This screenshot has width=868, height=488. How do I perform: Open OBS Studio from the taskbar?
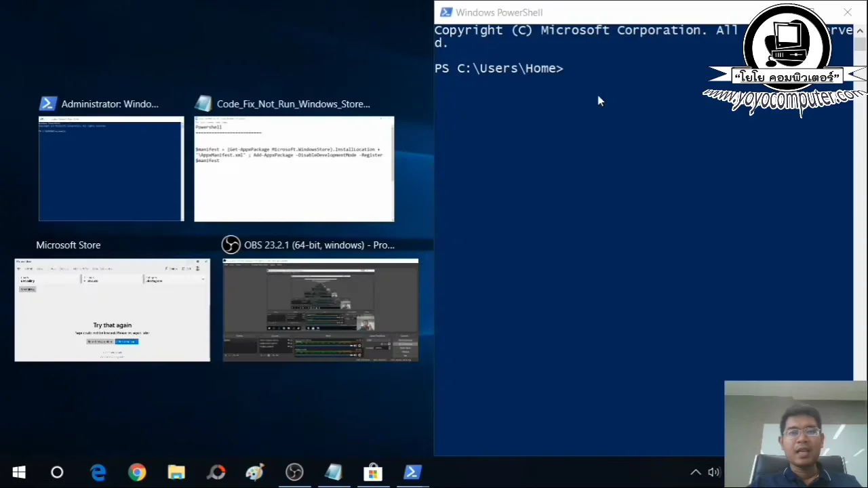(x=294, y=472)
